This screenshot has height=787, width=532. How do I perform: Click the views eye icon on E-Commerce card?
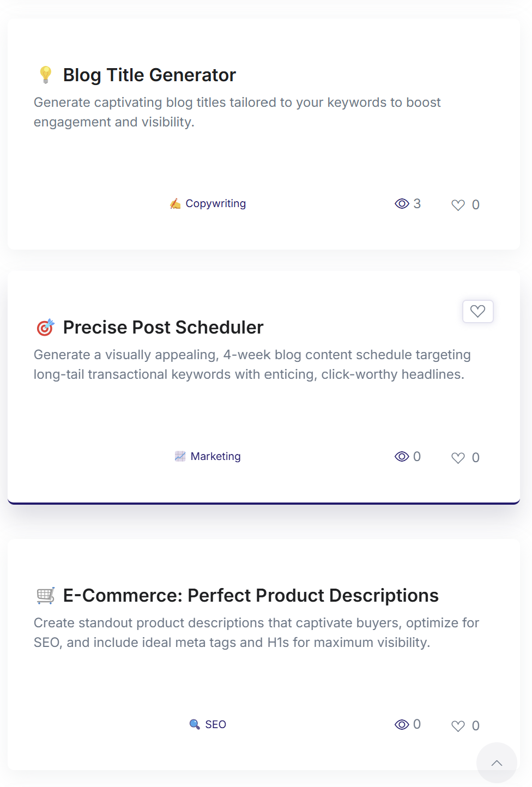pyautogui.click(x=402, y=724)
